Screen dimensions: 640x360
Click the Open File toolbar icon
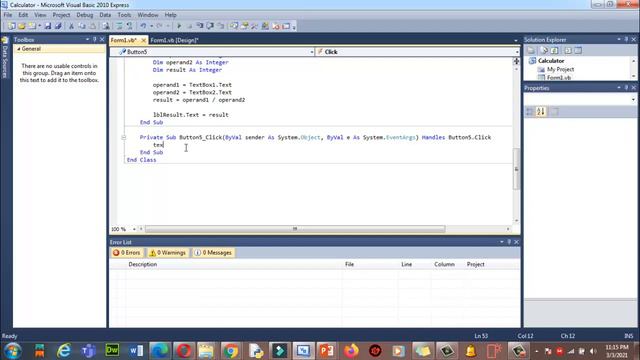(x=22, y=26)
